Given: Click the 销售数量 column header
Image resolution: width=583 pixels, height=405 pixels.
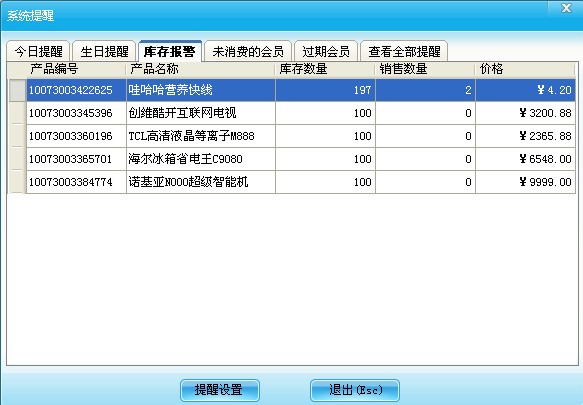Looking at the screenshot, I should pyautogui.click(x=425, y=69).
